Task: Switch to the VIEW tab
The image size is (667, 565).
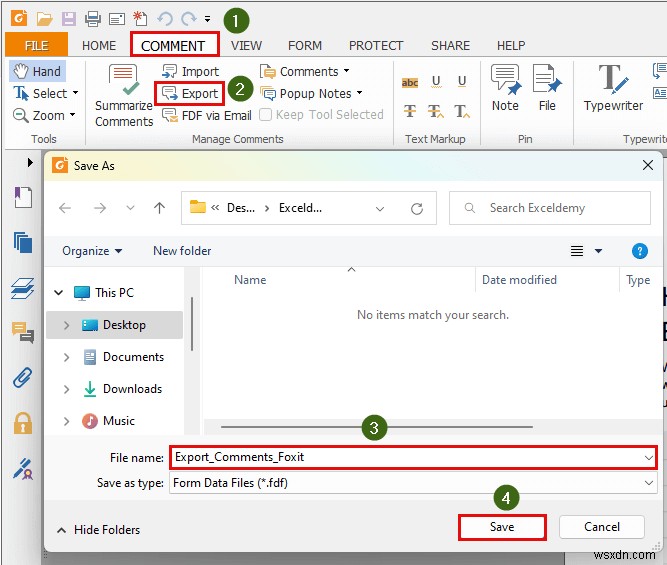Action: (x=246, y=46)
